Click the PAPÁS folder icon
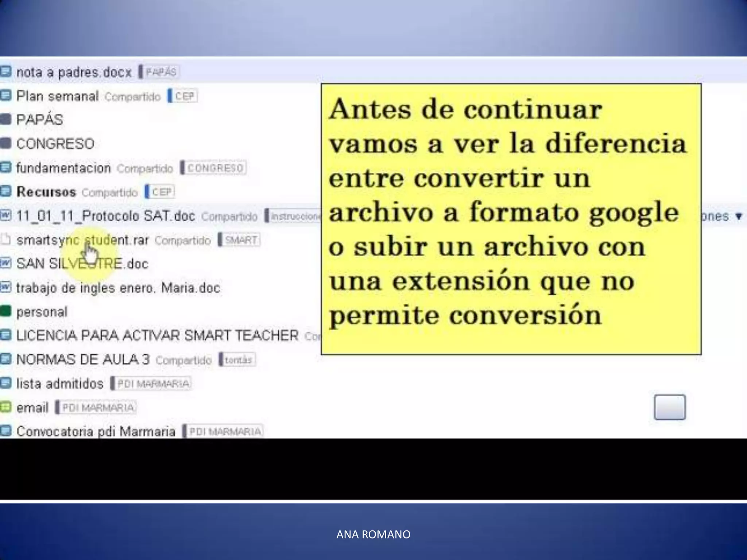This screenshot has width=747, height=560. click(5, 120)
